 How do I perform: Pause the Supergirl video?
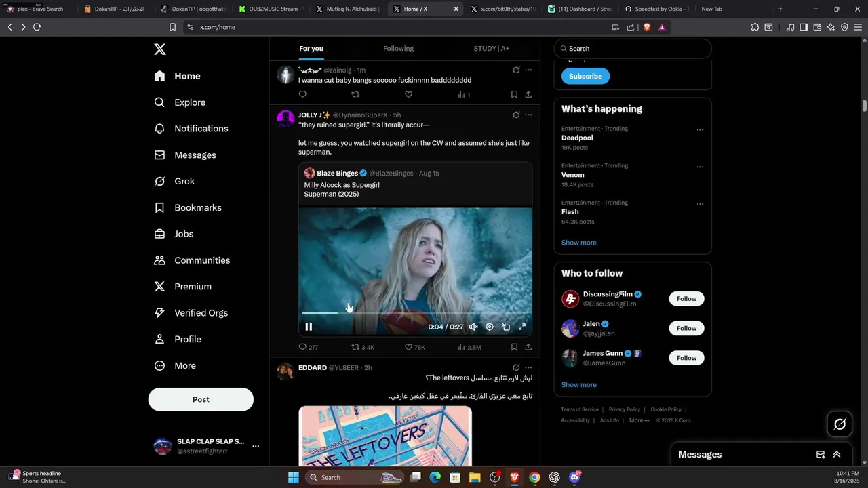(x=309, y=327)
